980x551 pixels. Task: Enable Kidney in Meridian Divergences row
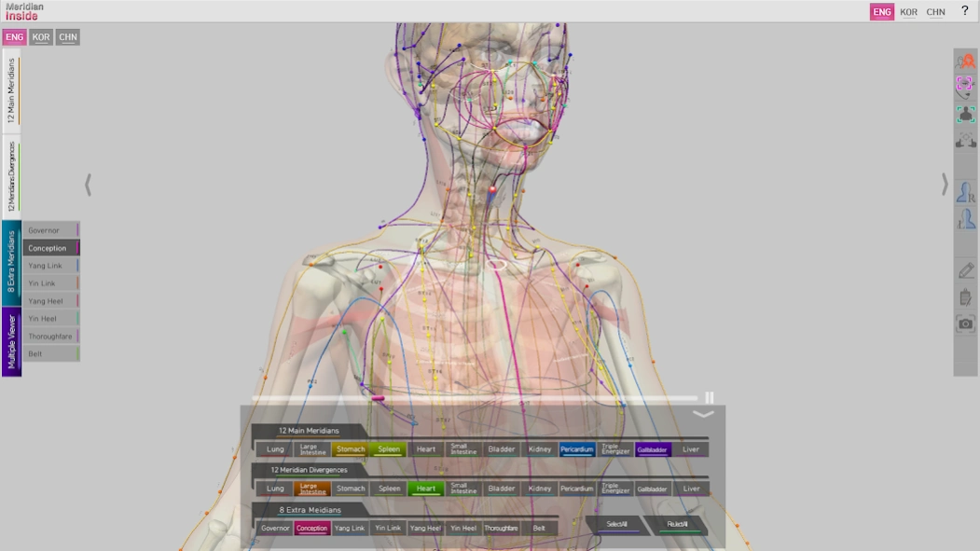pyautogui.click(x=539, y=489)
